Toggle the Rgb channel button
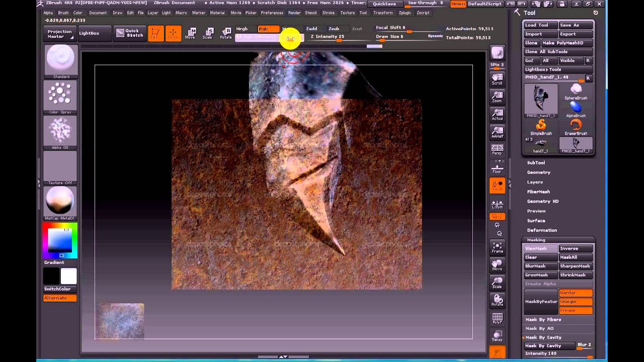The height and width of the screenshot is (362, 644). tap(268, 29)
